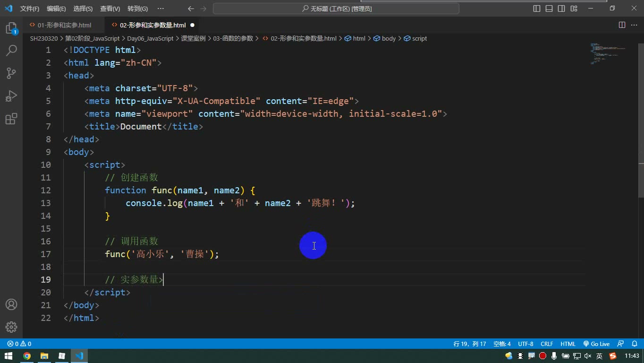Open the SH230320 breadcrumb dropdown
Viewport: 644px width, 363px height.
tap(44, 38)
